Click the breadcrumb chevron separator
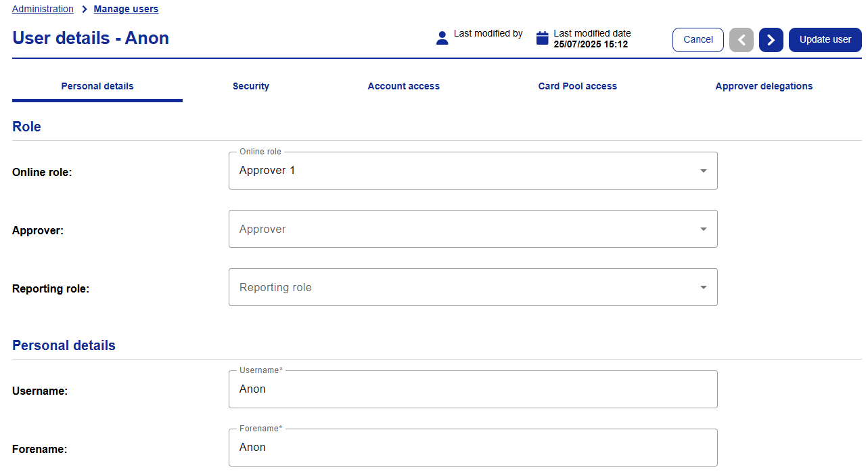Viewport: 868px width, 476px height. [84, 9]
